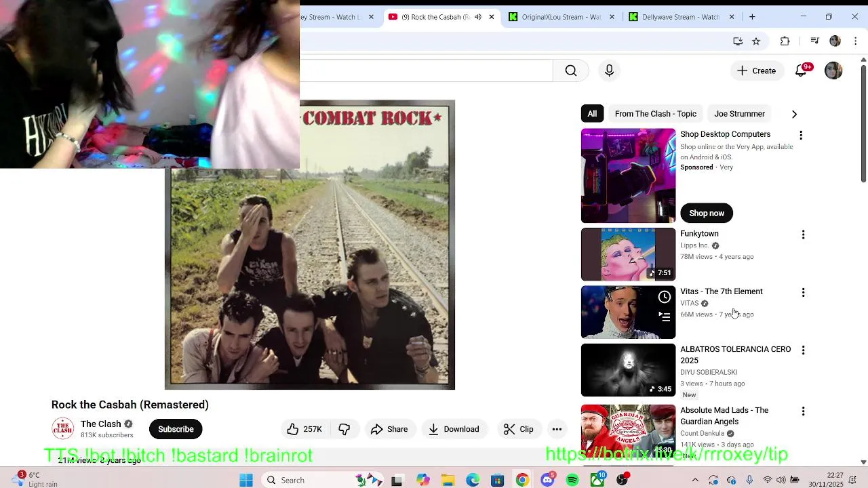Open The Clash channel name link
Screen dimensions: 868x488
[x=100, y=424]
